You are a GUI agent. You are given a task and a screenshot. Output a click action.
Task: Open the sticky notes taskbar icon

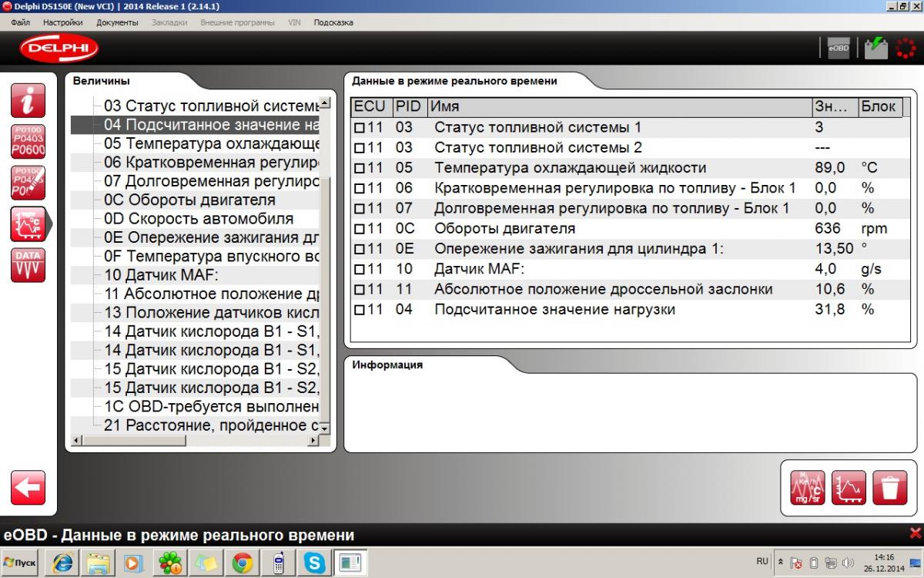(x=206, y=563)
